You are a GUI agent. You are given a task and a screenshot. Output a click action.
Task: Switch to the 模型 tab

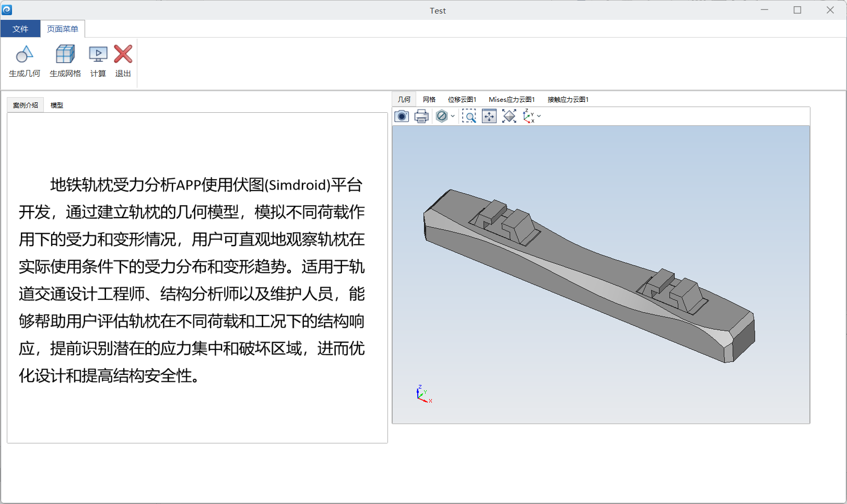coord(57,105)
